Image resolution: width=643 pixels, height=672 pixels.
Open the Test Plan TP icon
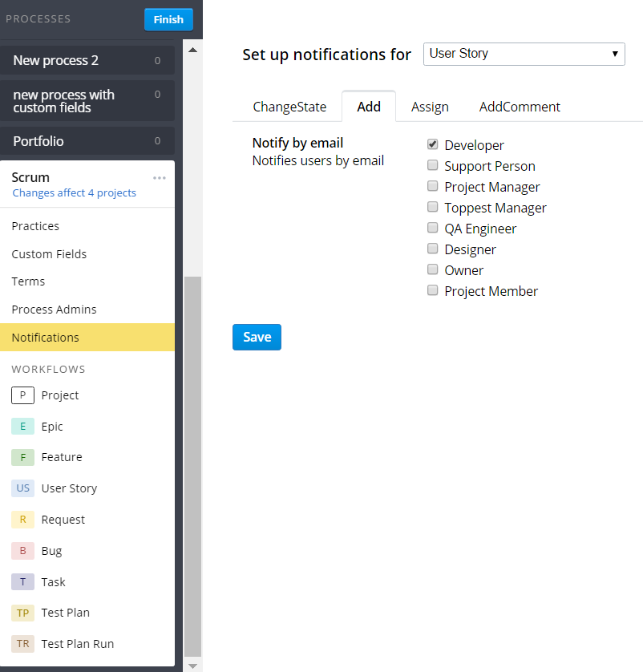(22, 613)
